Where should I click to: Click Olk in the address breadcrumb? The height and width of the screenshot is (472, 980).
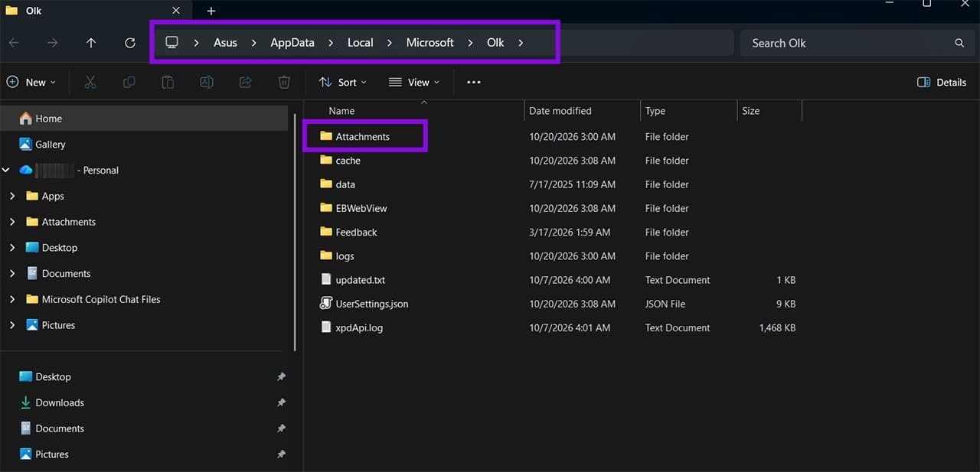tap(495, 43)
